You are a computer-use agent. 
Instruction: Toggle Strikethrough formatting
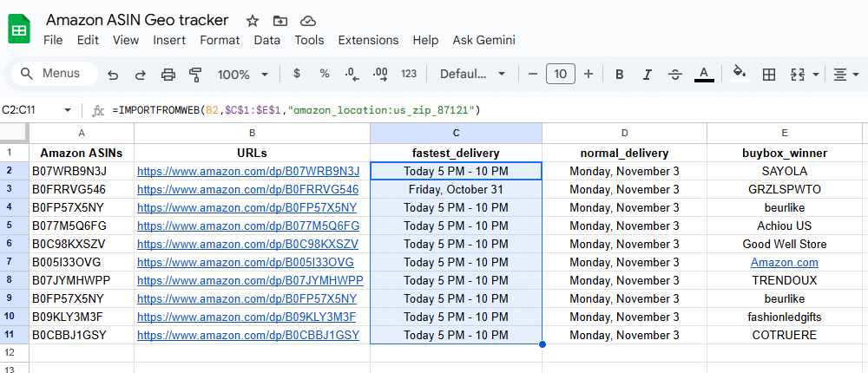tap(674, 75)
